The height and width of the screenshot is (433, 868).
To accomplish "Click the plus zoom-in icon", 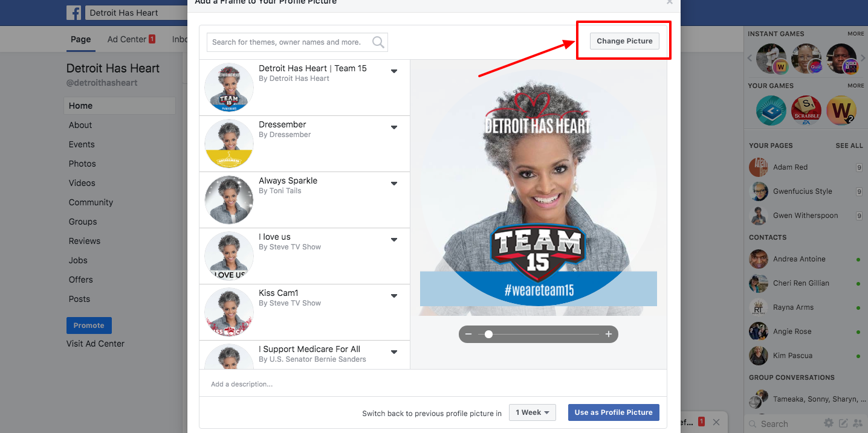I will click(x=609, y=334).
